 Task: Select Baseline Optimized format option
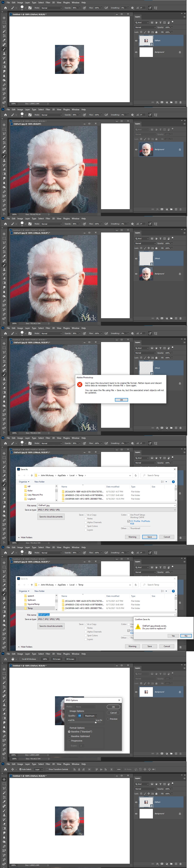tap(69, 736)
